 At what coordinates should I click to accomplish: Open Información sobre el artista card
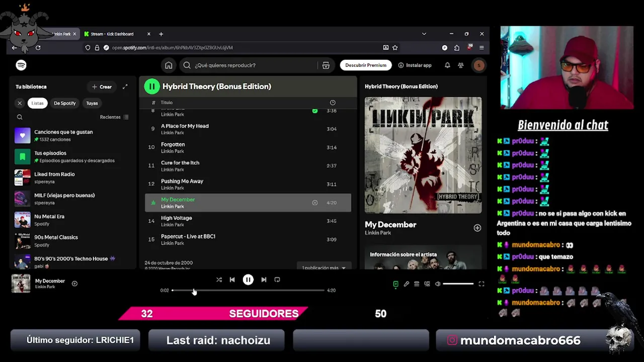pyautogui.click(x=423, y=258)
